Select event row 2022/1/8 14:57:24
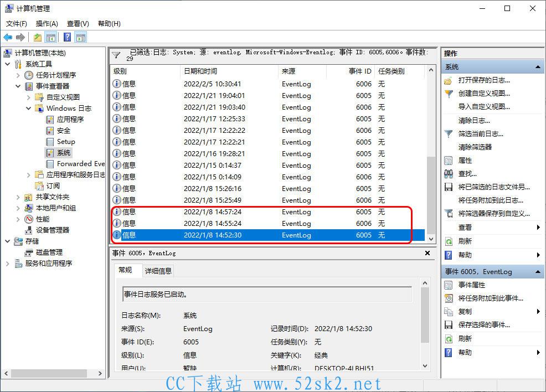 point(268,212)
